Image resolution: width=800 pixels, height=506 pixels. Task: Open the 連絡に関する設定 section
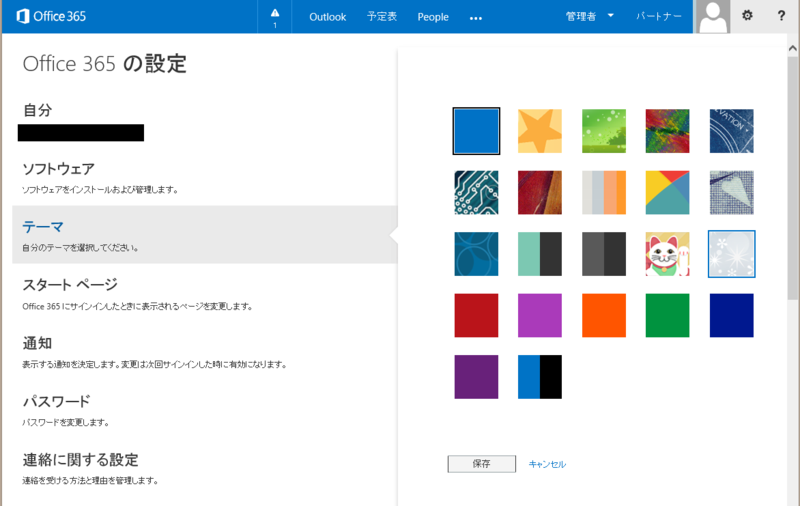204,468
